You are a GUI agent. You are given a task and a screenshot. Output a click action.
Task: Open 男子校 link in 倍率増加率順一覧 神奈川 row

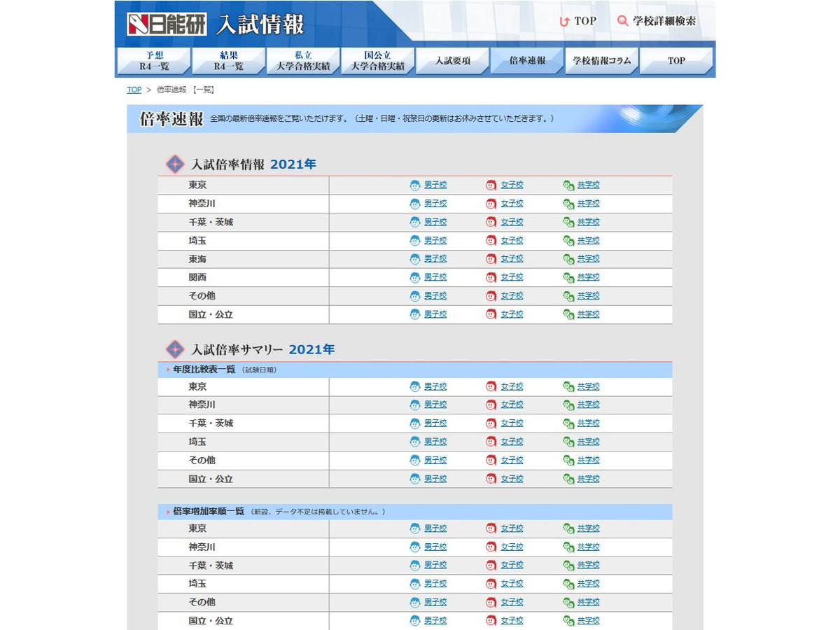coord(435,547)
